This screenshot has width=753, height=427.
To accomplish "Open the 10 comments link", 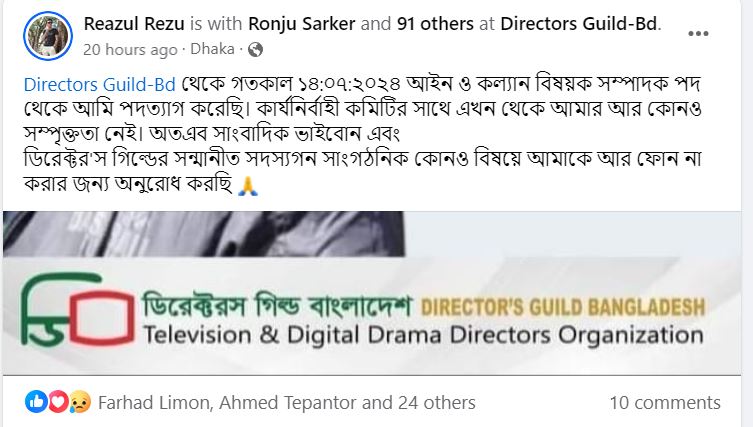I will (x=665, y=403).
